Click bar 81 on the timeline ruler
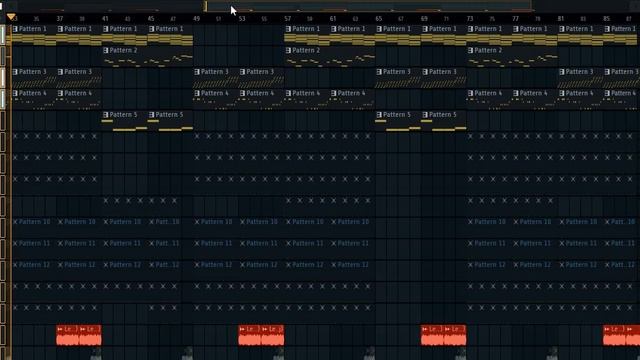 click(x=561, y=18)
